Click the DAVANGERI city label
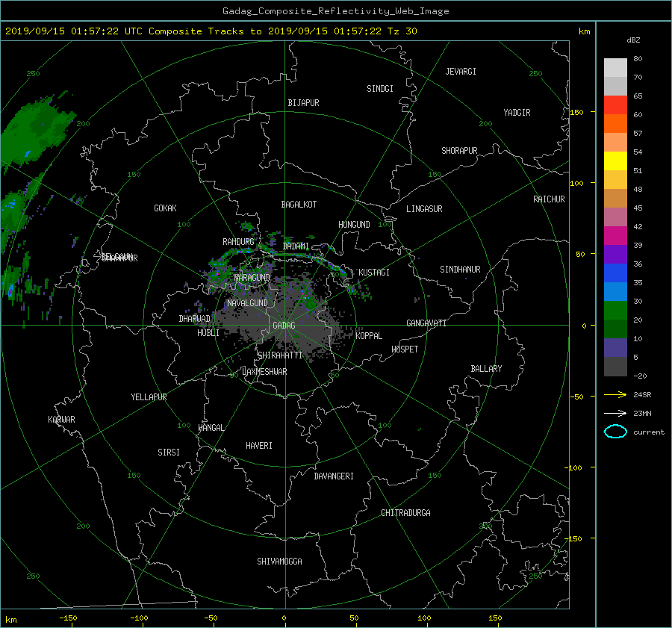672x628 pixels. point(334,476)
